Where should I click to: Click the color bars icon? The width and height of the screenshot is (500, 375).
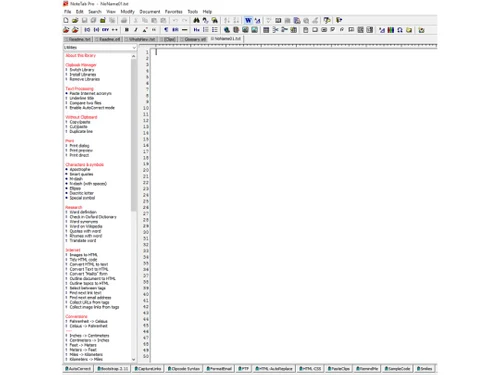pyautogui.click(x=391, y=30)
